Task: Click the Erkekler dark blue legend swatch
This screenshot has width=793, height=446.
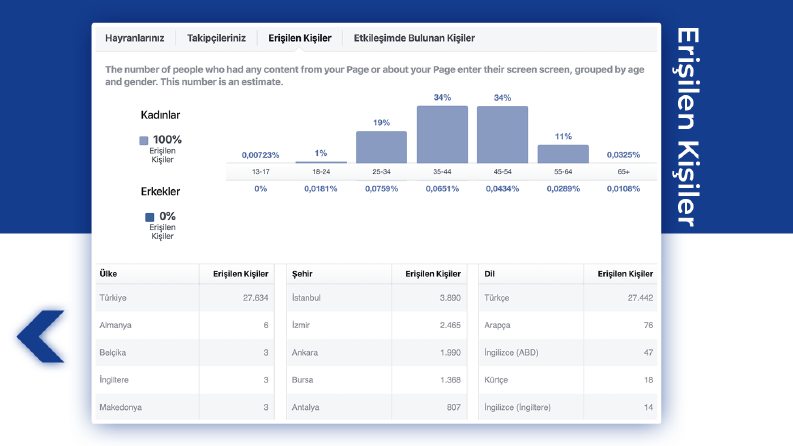Action: tap(149, 217)
